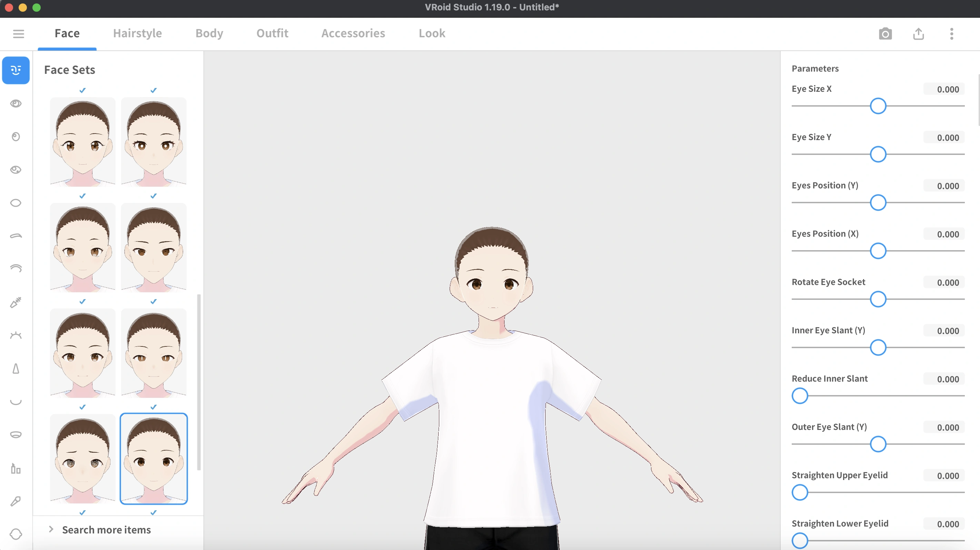Screen dimensions: 980x550
Task: Click the camera capture icon
Action: coord(885,34)
